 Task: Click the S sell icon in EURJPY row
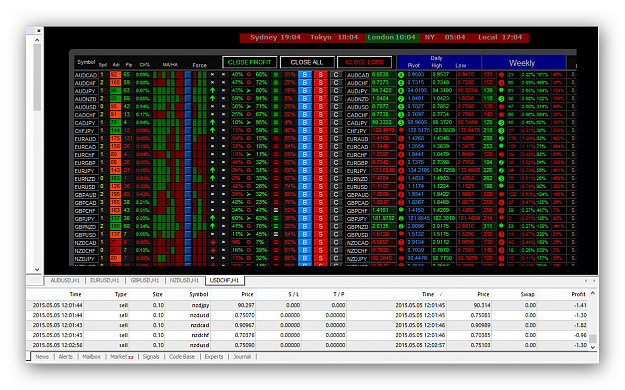pyautogui.click(x=320, y=170)
